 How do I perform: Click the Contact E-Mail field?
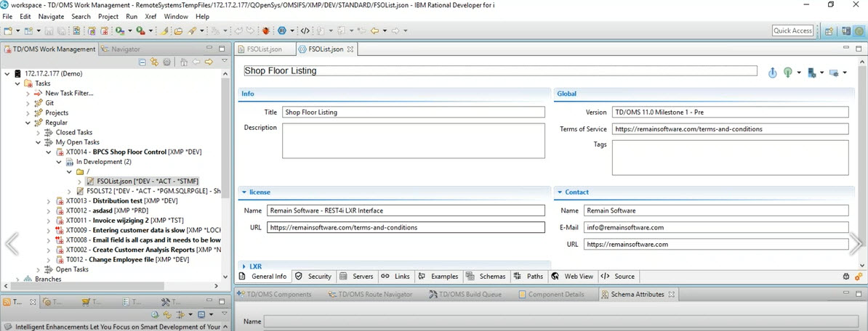[x=716, y=227]
